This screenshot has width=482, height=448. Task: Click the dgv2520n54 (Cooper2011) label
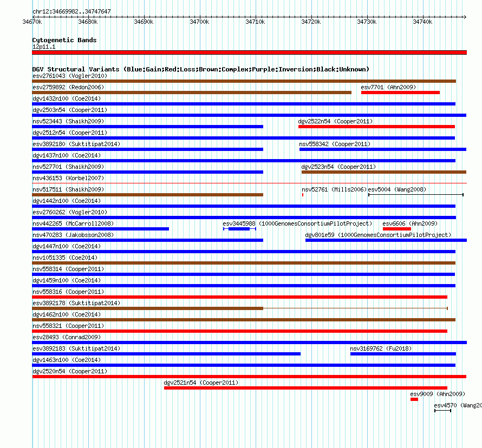pos(70,371)
